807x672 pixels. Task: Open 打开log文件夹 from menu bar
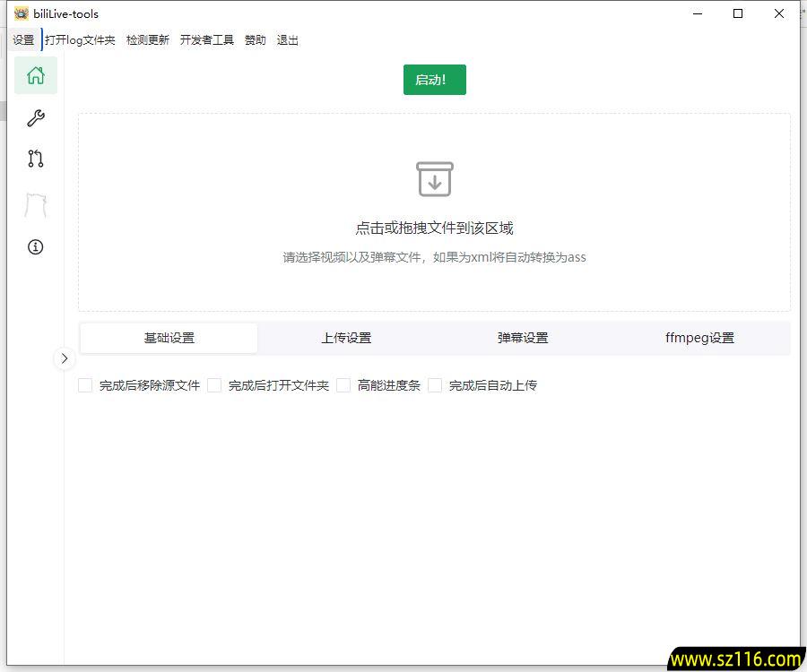pos(81,40)
